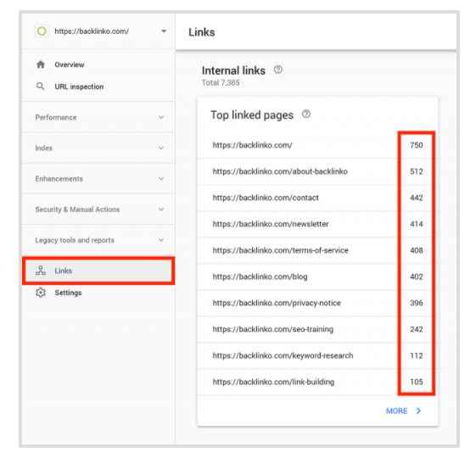Image resolution: width=476 pixels, height=458 pixels.
Task: Click the 414 link count
Action: tap(417, 224)
